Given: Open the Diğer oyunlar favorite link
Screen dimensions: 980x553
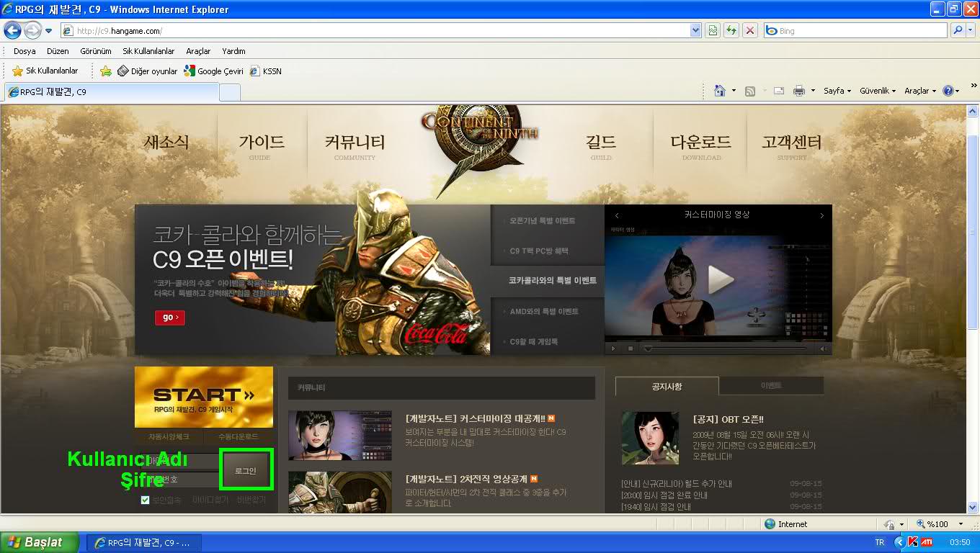Looking at the screenshot, I should [x=147, y=71].
